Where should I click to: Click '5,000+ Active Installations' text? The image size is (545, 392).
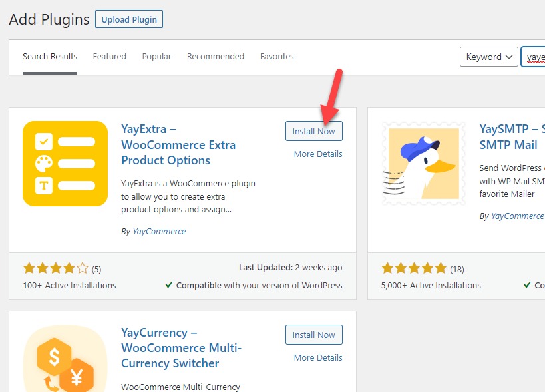coord(431,286)
